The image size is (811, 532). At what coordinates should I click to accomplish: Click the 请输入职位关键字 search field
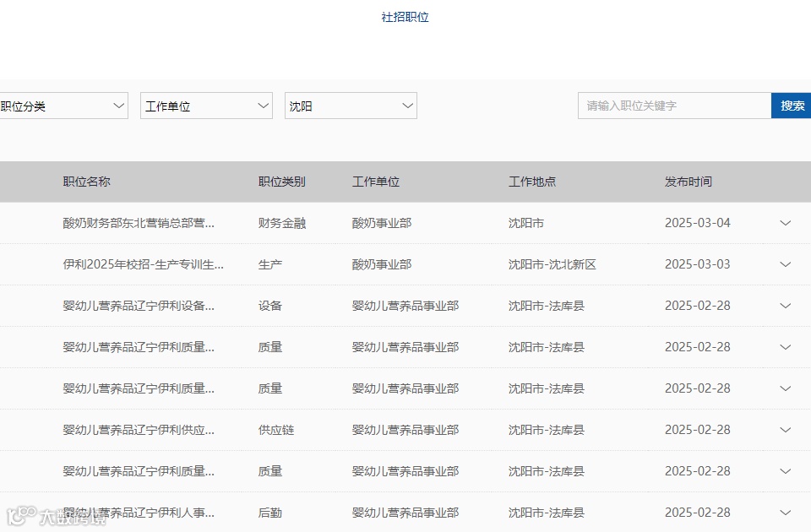click(x=674, y=106)
